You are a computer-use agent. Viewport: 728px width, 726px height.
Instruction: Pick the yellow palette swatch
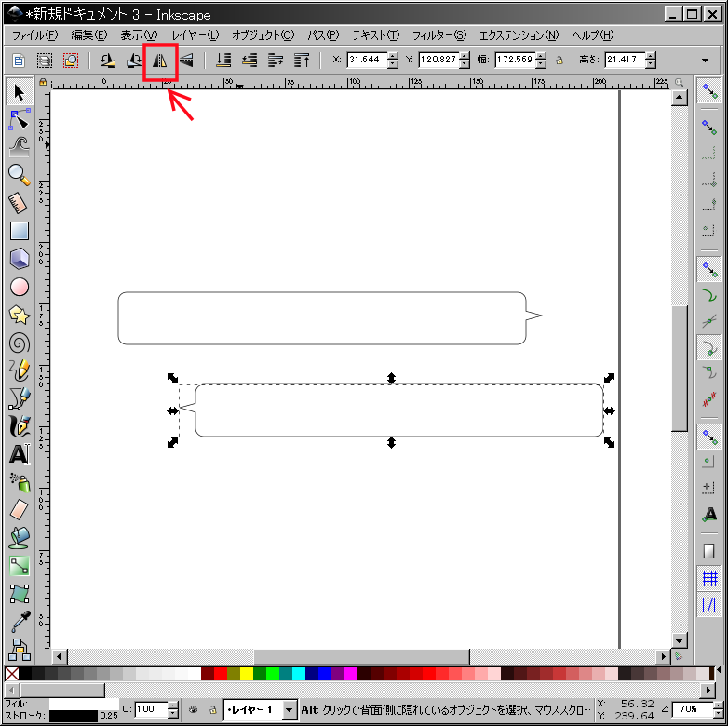(247, 674)
